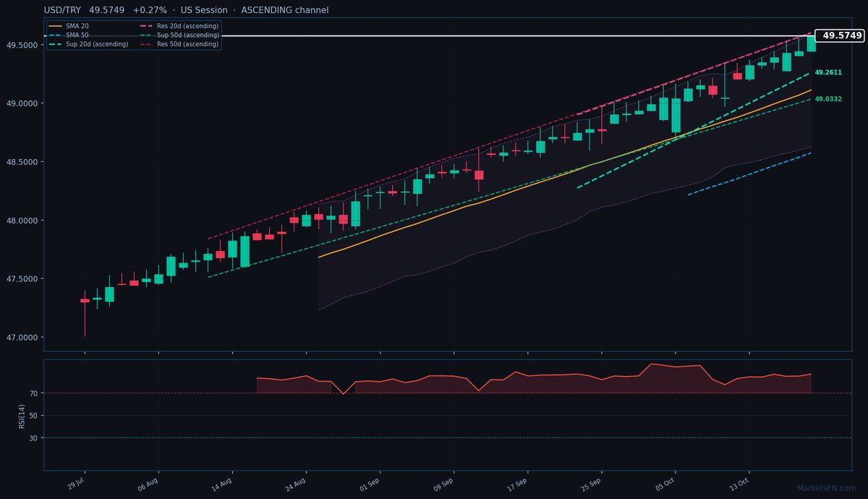
Task: Click the 24 Aug date label
Action: coord(297,483)
